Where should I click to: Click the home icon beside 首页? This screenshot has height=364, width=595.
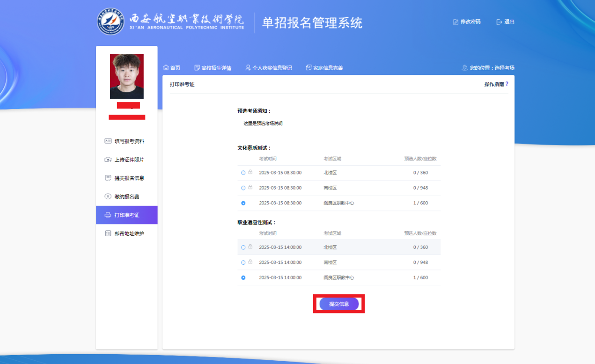[x=166, y=68]
